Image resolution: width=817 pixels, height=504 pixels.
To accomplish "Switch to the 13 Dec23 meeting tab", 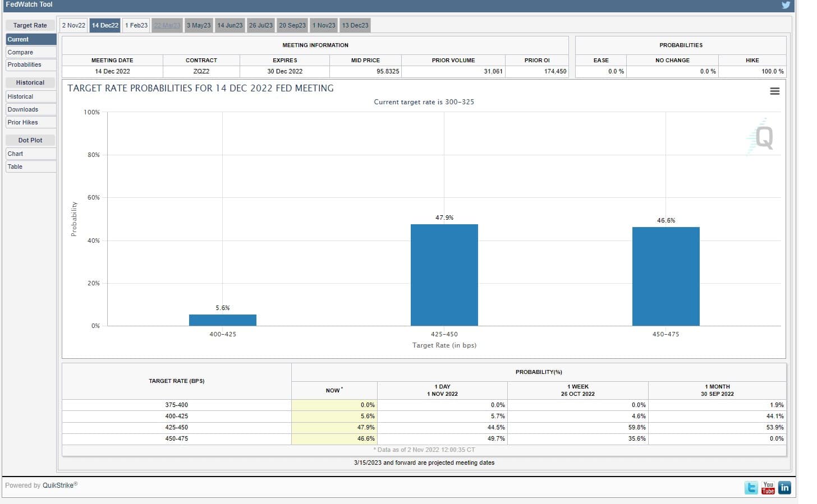I will point(355,25).
